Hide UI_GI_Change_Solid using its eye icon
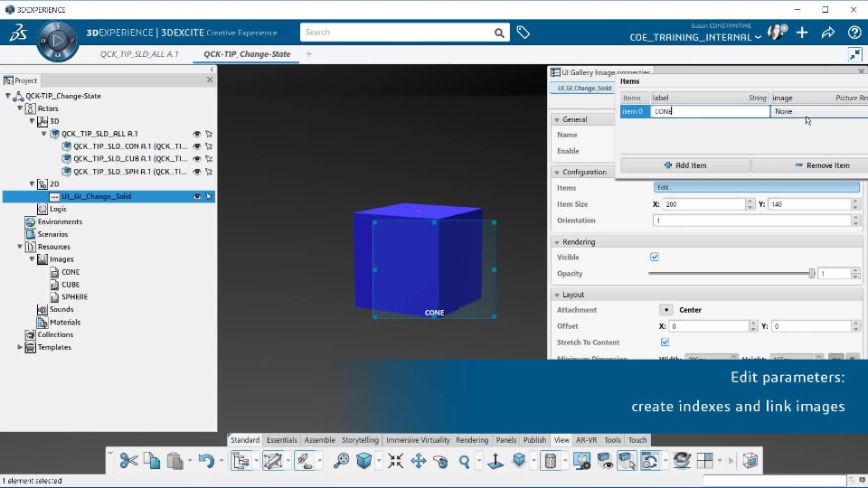Viewport: 868px width, 488px height. pyautogui.click(x=196, y=197)
